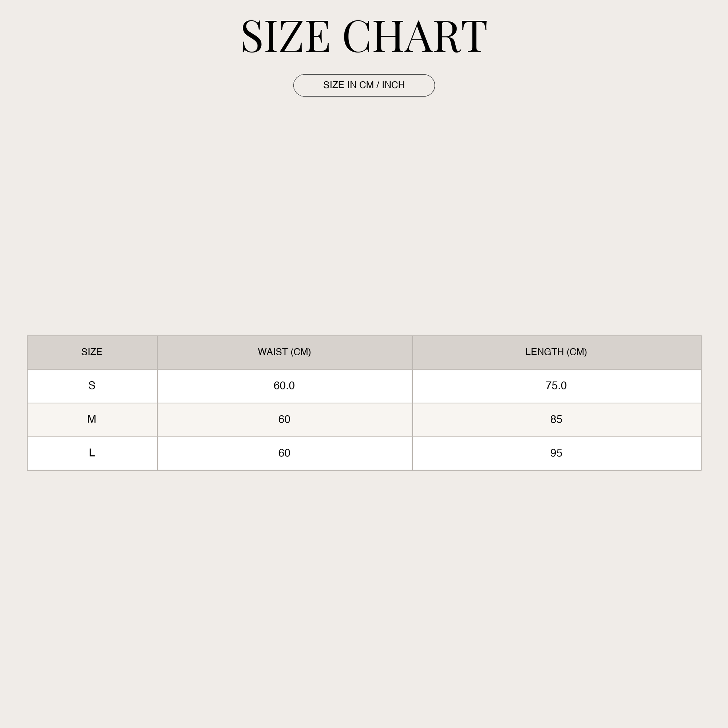728x728 pixels.
Task: Click the blank area above the table
Action: (x=364, y=215)
